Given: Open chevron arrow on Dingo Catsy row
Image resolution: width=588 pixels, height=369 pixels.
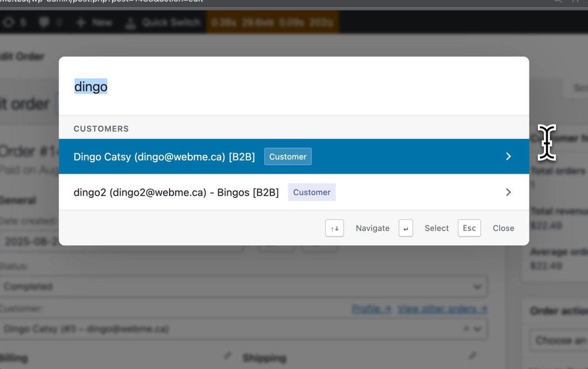Looking at the screenshot, I should pyautogui.click(x=508, y=156).
